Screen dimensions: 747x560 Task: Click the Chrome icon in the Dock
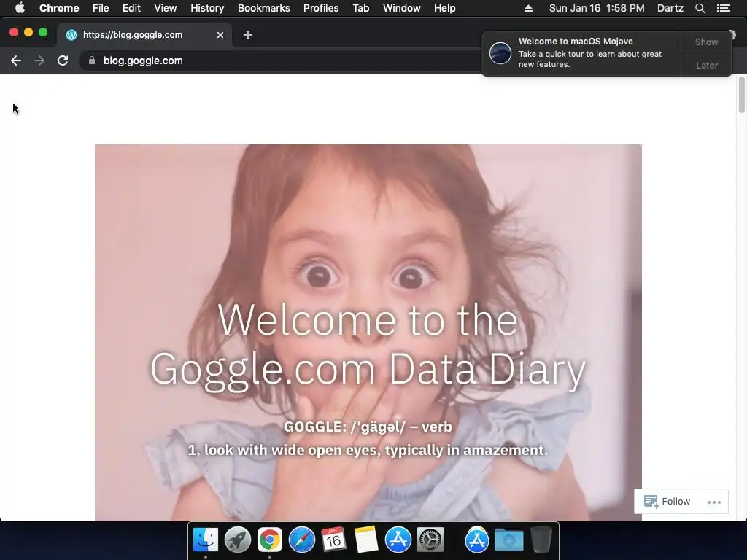270,540
